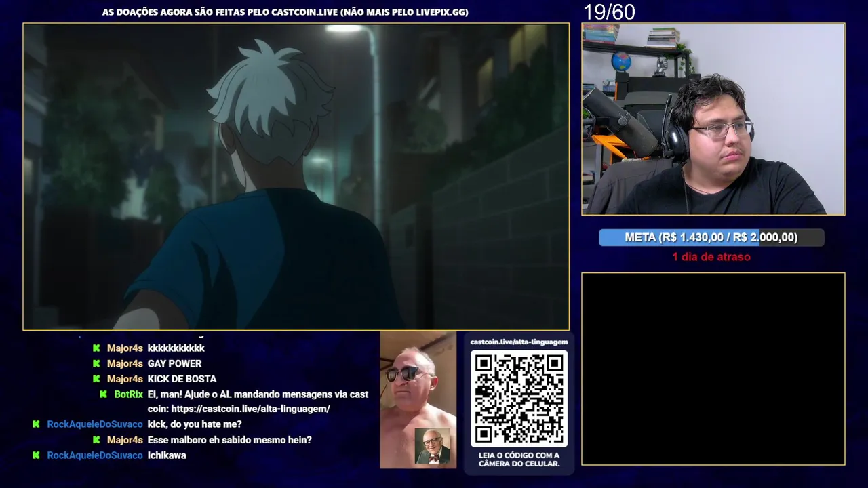Click username Major4s on kkkkkkkkkkk line
This screenshot has height=488, width=868.
[125, 348]
